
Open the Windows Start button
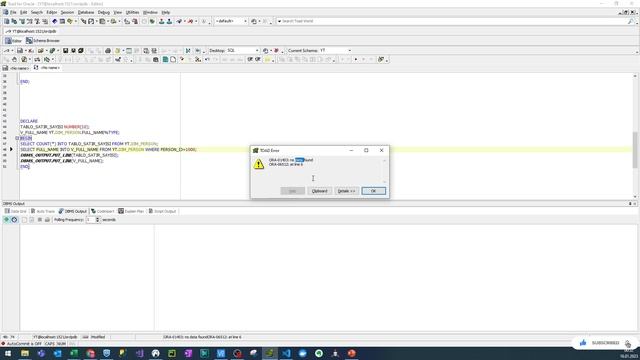pyautogui.click(x=8, y=353)
